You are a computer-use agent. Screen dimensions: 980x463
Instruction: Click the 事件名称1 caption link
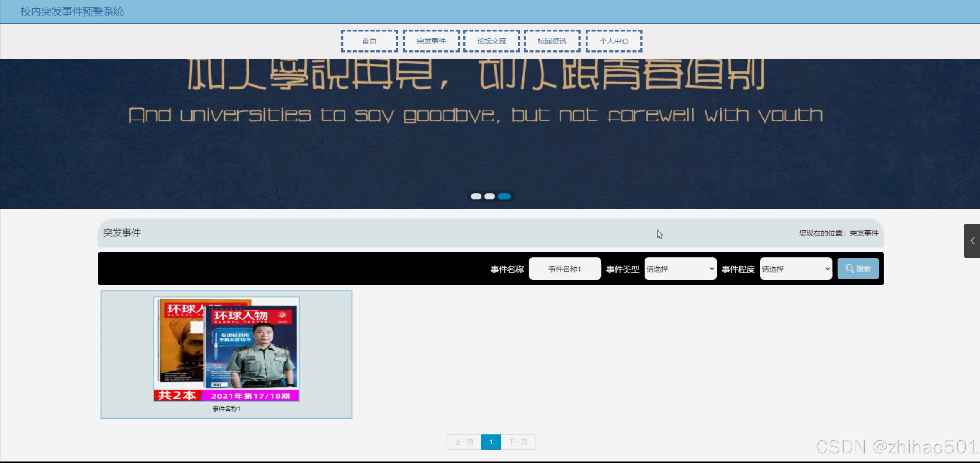tap(226, 409)
